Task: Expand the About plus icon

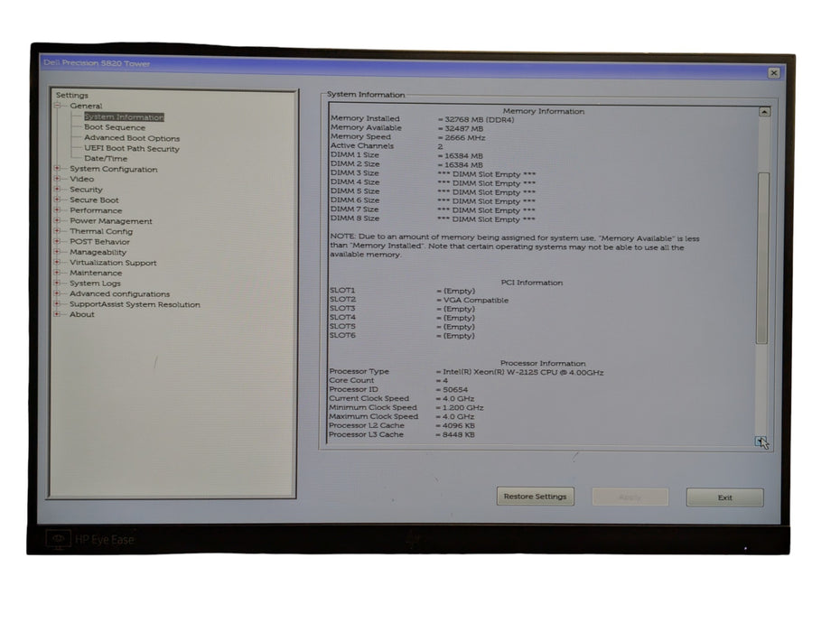Action: click(57, 314)
